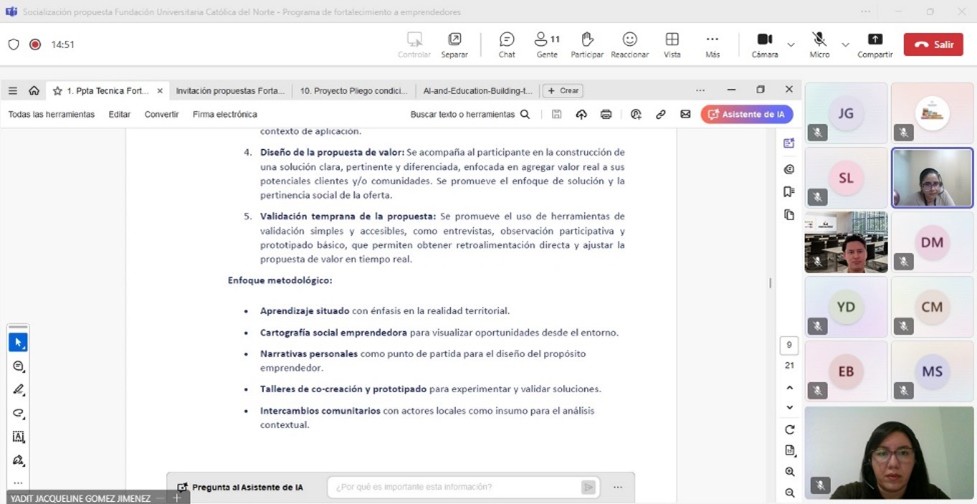Viewport: 977px width, 504px height.
Task: Open the Más options menu
Action: (x=712, y=44)
